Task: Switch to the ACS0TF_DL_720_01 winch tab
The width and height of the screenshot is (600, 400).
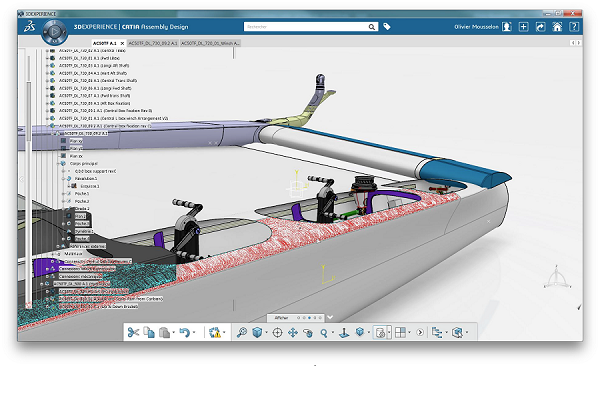Action: 210,43
